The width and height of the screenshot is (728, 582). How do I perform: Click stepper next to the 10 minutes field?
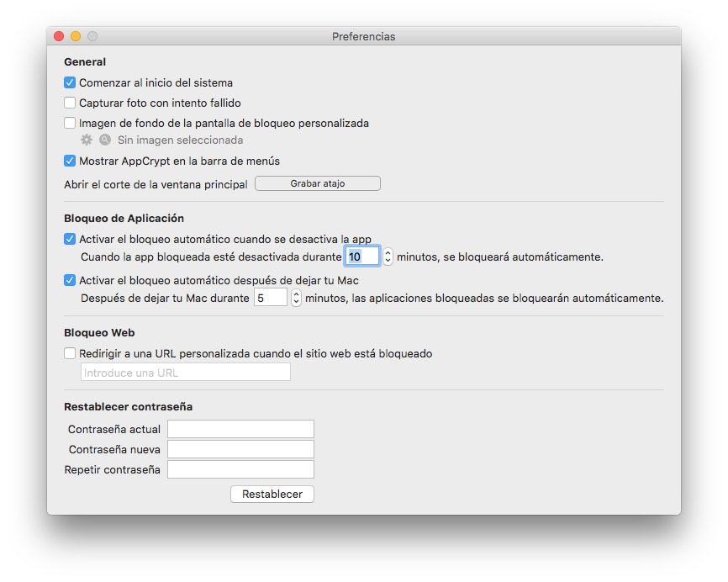tap(388, 257)
